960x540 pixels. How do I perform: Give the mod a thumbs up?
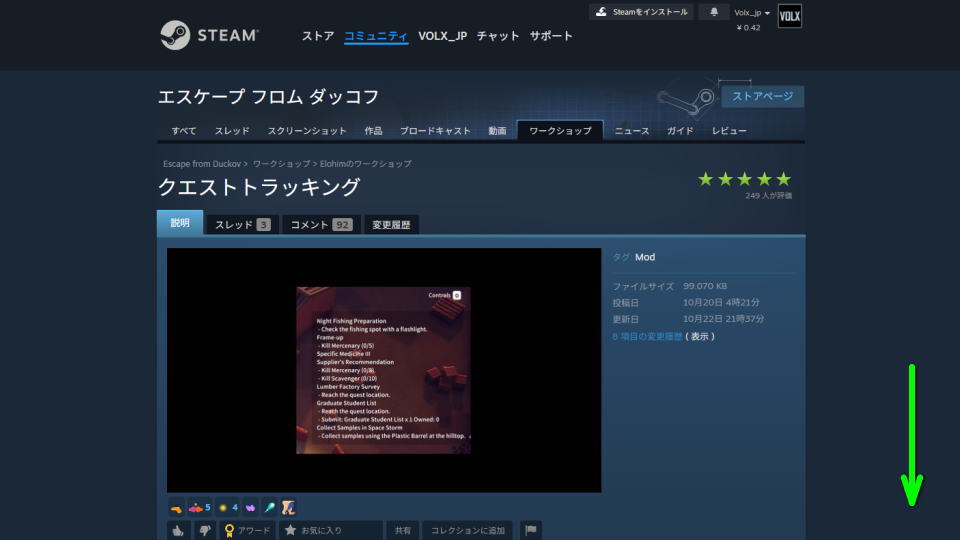click(177, 530)
